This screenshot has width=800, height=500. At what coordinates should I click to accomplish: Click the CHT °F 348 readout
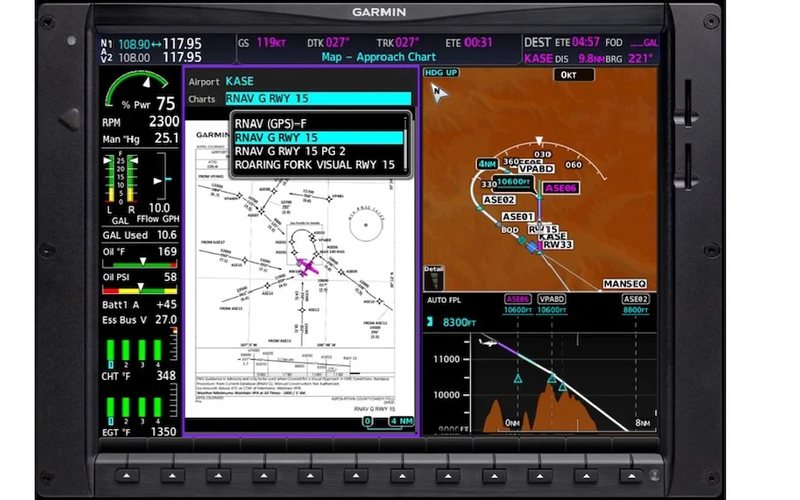click(140, 376)
